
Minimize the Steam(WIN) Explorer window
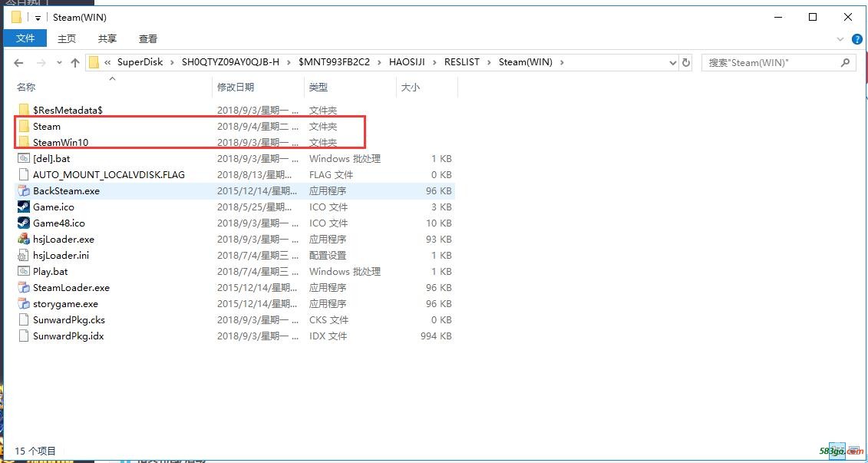pyautogui.click(x=780, y=17)
